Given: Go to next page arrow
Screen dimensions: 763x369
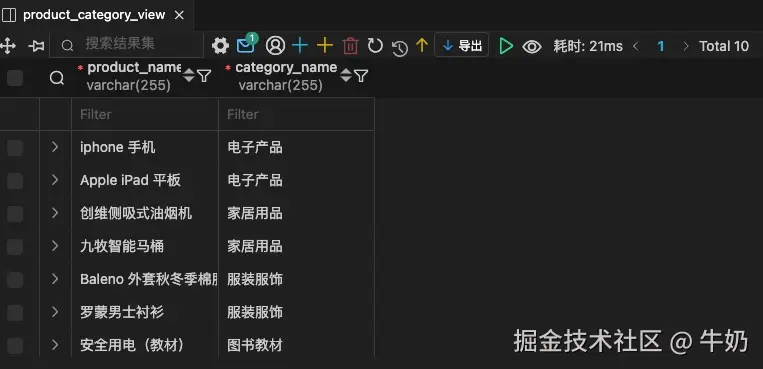Looking at the screenshot, I should (686, 46).
